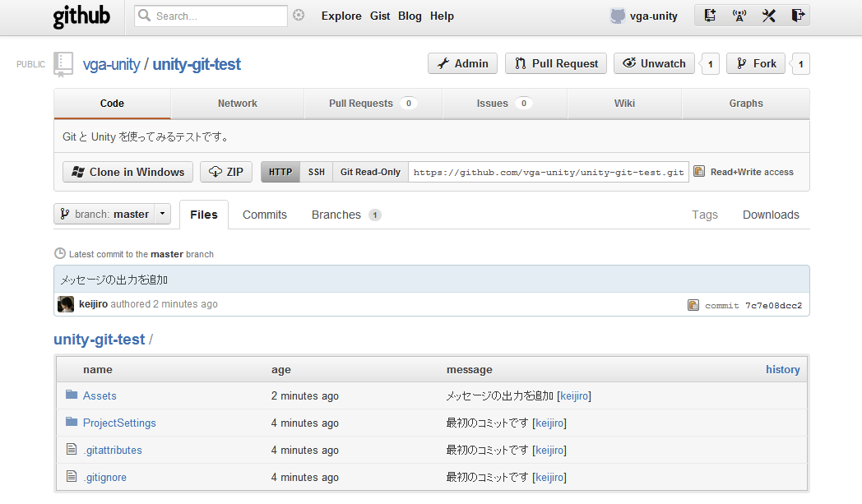Click the ProjectSettings folder icon
862x504 pixels.
tap(72, 422)
